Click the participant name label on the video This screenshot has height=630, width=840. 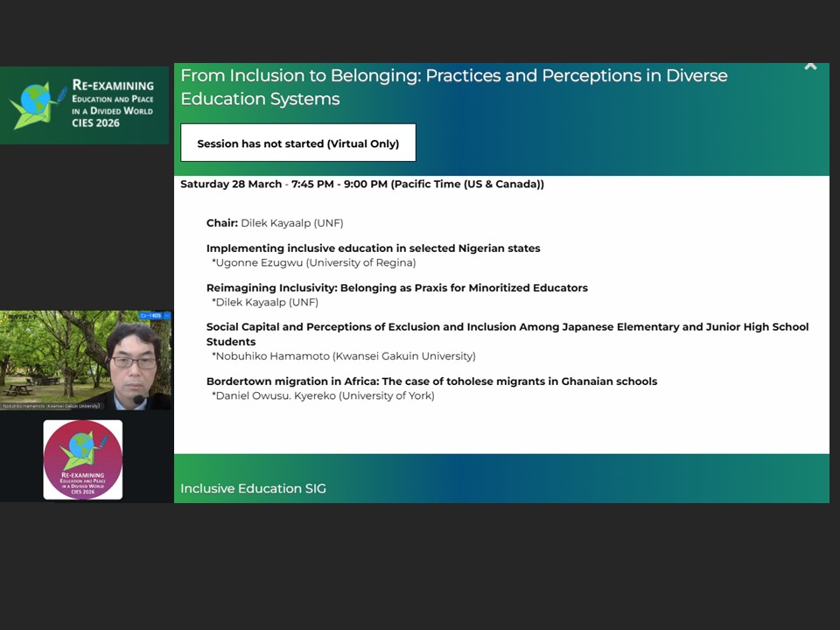click(x=51, y=406)
